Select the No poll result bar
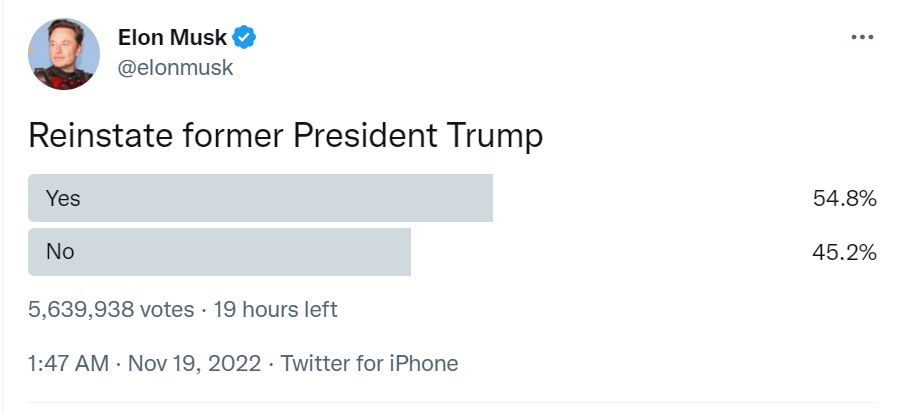 click(x=220, y=252)
